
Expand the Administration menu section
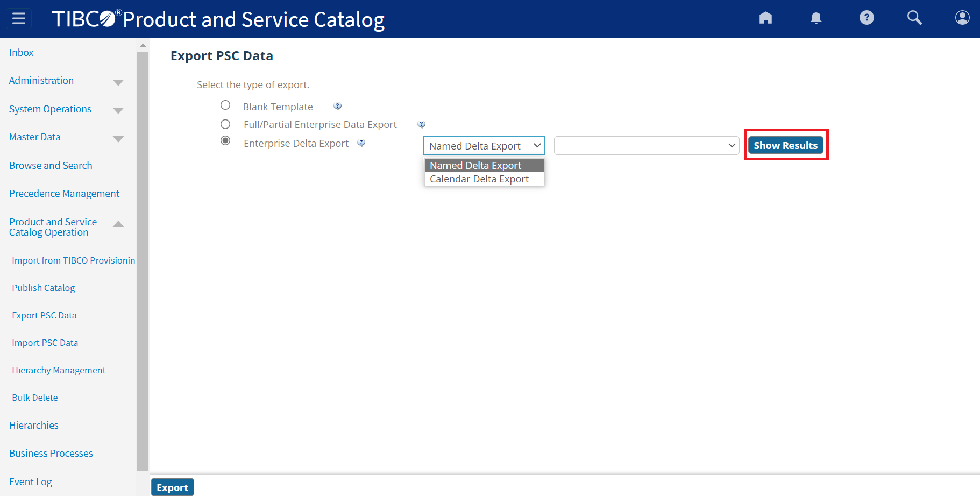click(x=118, y=82)
